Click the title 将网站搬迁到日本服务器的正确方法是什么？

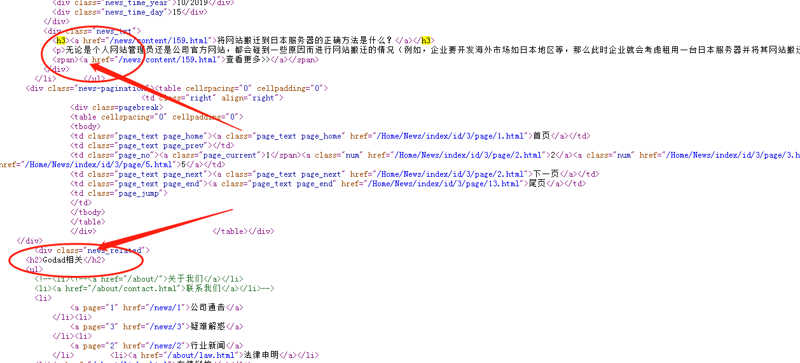point(305,40)
